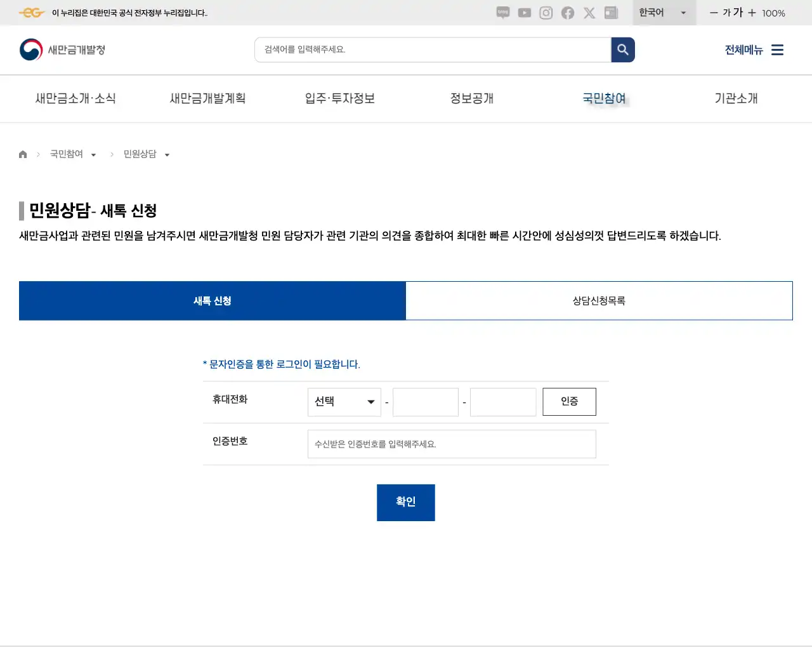Open the Instagram icon link

tap(546, 13)
